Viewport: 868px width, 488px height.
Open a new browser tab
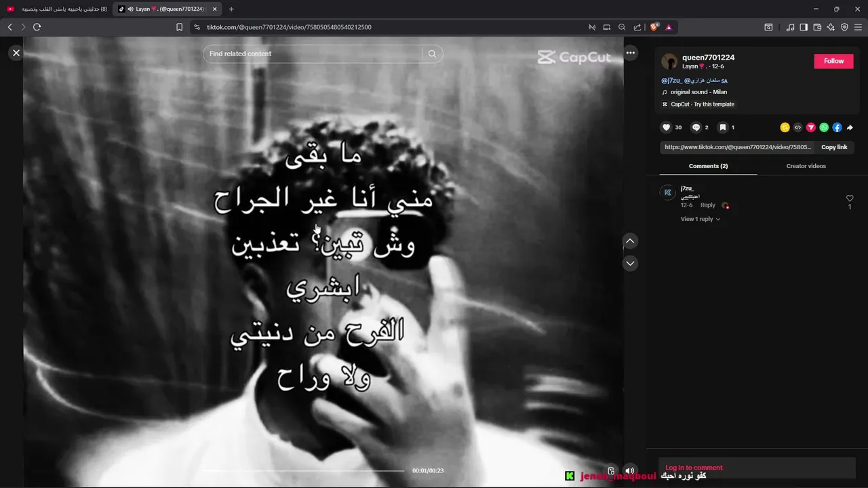[231, 9]
